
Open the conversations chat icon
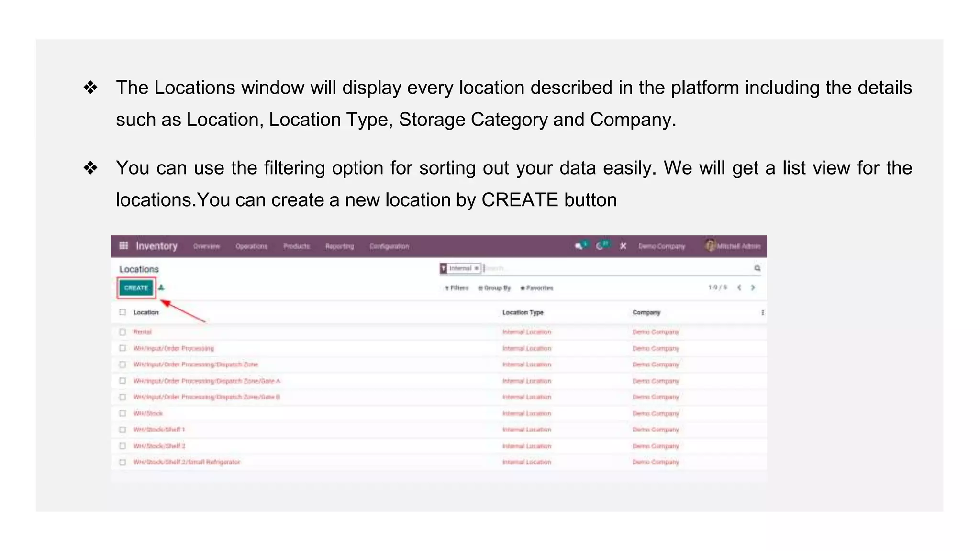[579, 246]
